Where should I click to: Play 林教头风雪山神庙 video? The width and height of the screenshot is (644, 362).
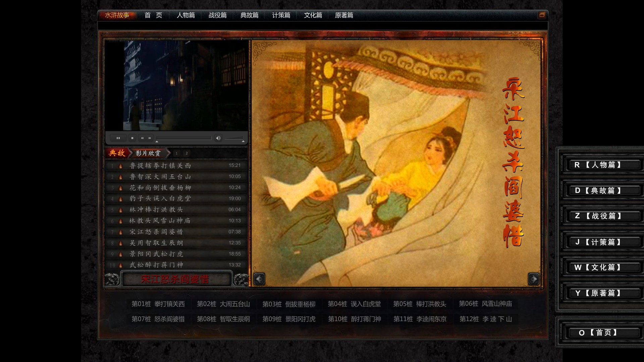coord(176,221)
